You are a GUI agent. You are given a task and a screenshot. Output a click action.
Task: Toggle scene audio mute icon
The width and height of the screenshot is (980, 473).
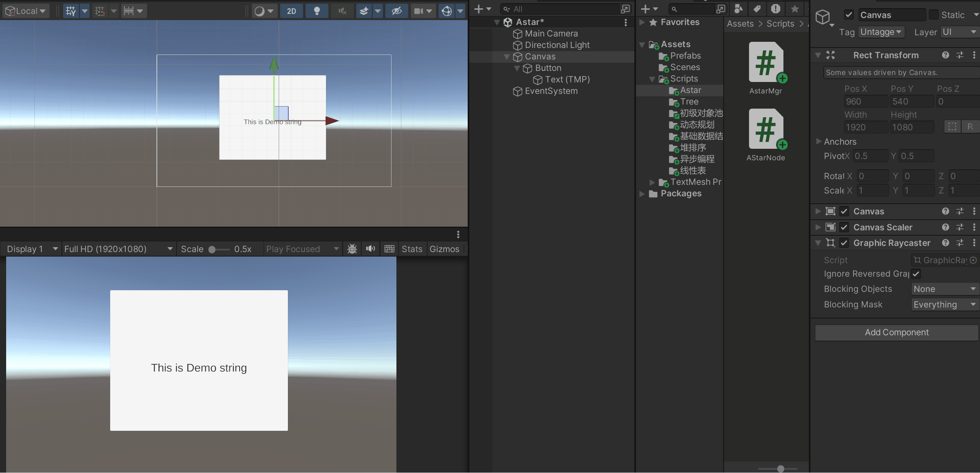point(342,11)
